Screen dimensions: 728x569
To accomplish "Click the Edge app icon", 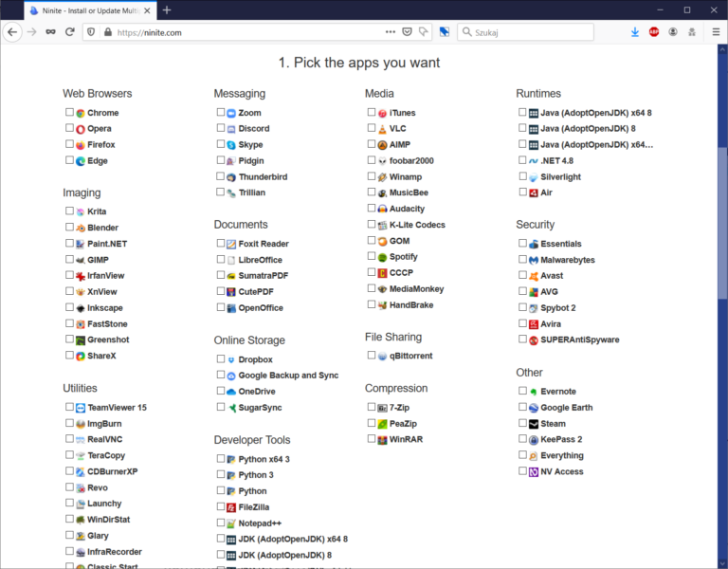I will [81, 161].
